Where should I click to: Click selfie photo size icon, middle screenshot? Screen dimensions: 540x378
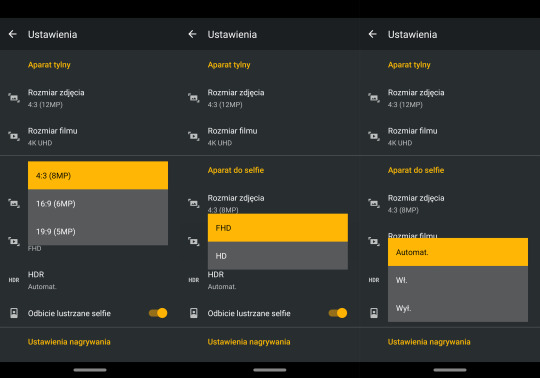point(194,203)
